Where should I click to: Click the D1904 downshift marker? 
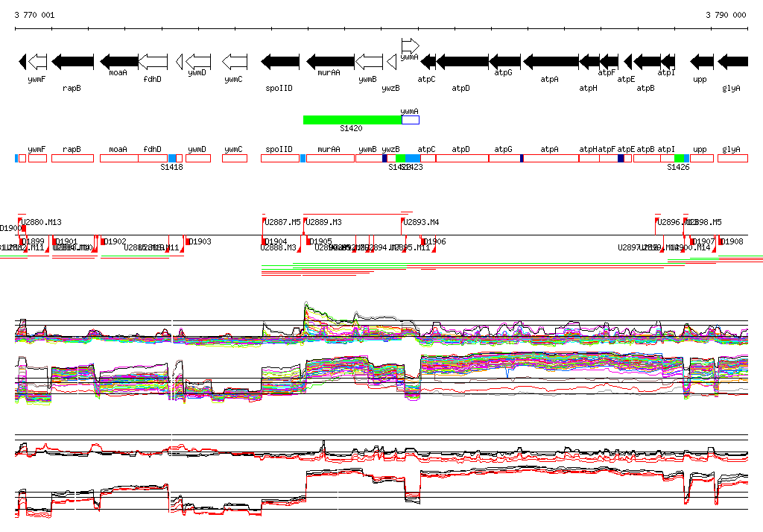click(x=276, y=241)
